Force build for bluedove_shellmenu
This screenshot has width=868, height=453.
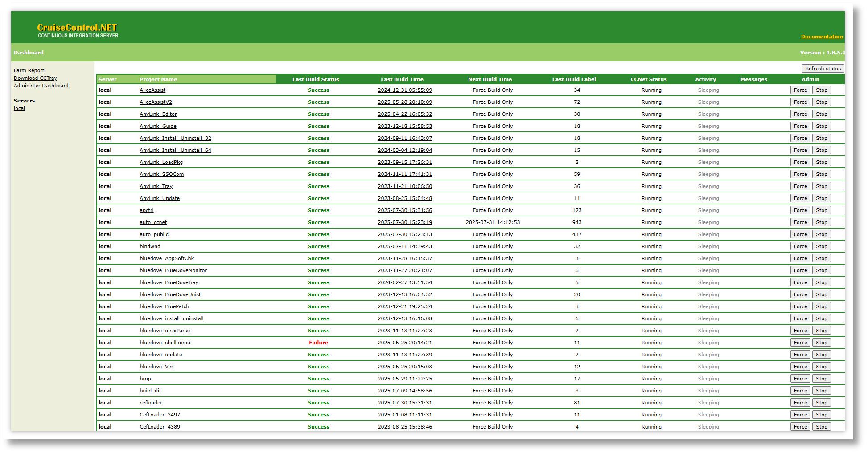(x=800, y=343)
